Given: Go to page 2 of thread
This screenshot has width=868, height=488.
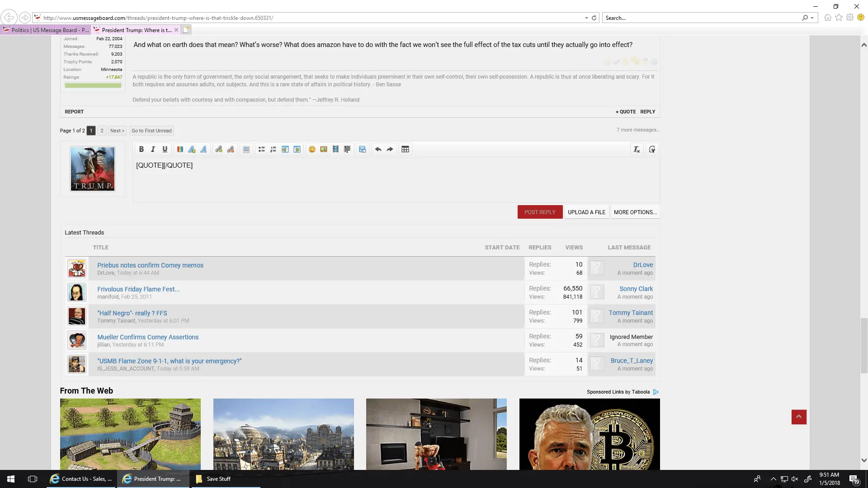Looking at the screenshot, I should pos(102,131).
